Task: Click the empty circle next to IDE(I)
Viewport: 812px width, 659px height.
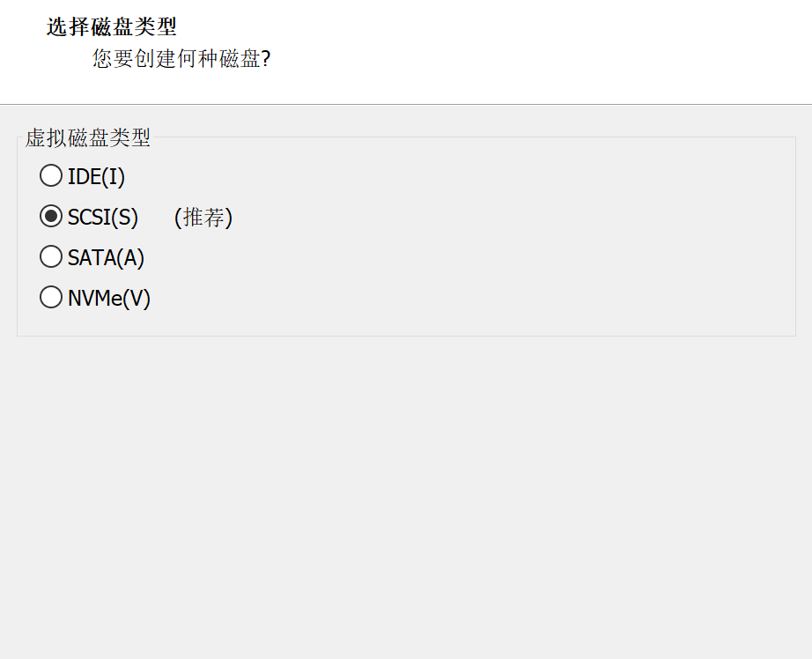Action: tap(51, 176)
